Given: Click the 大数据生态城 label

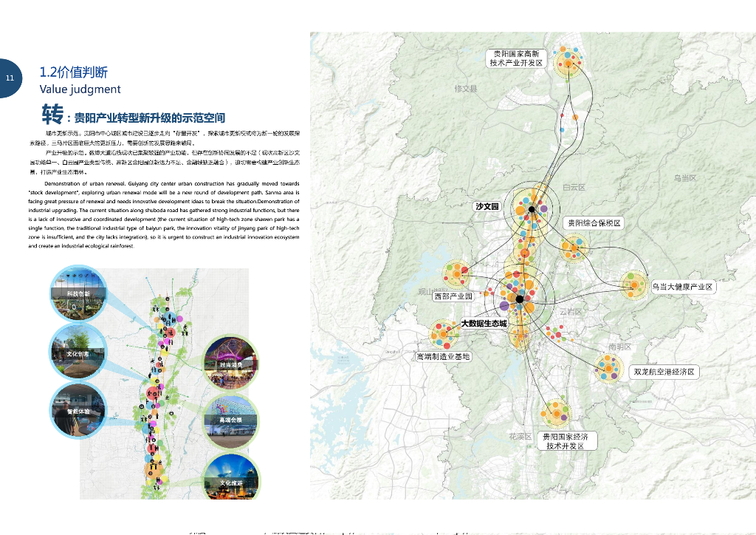Looking at the screenshot, I should (x=484, y=323).
